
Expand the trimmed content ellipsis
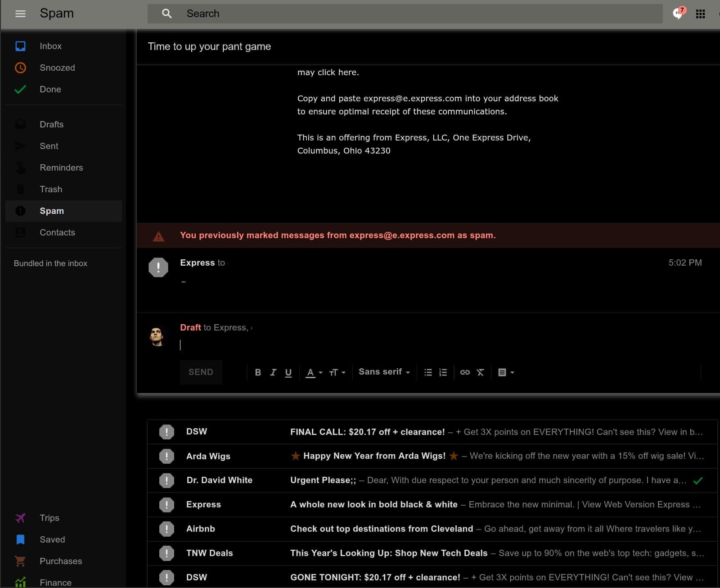(x=184, y=282)
